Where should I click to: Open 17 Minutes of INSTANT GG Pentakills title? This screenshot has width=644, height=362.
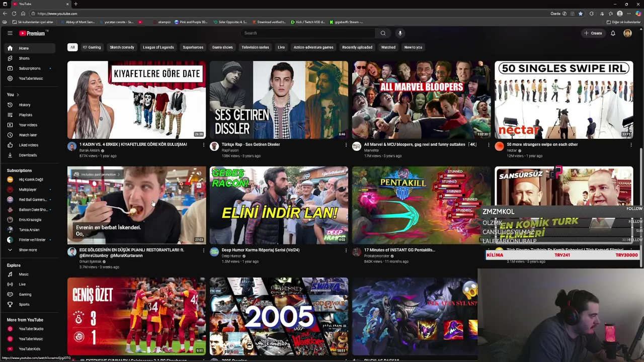(399, 250)
